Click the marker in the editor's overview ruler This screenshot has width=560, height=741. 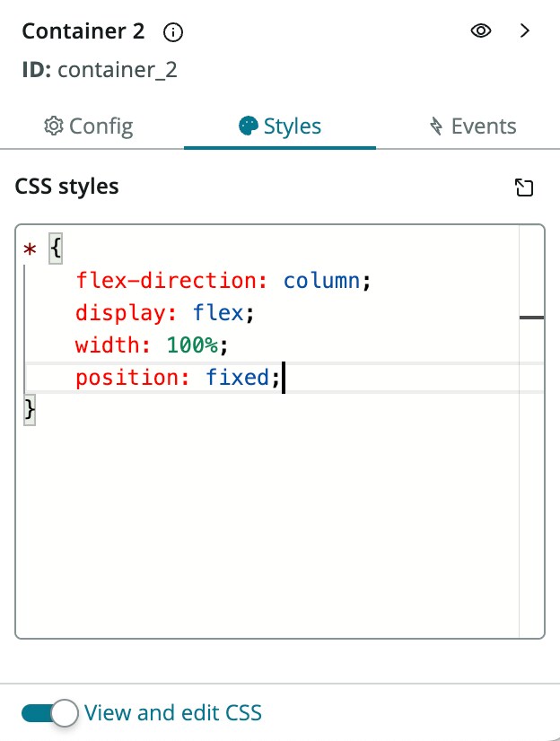(531, 317)
